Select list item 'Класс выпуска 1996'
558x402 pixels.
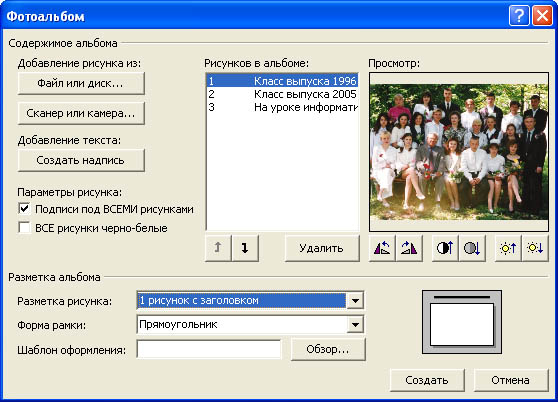coord(282,81)
